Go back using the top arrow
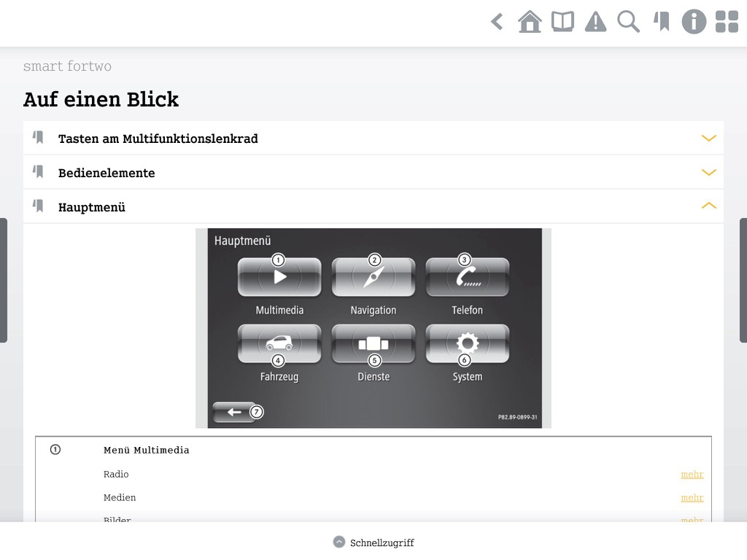The image size is (747, 560). (x=497, y=22)
